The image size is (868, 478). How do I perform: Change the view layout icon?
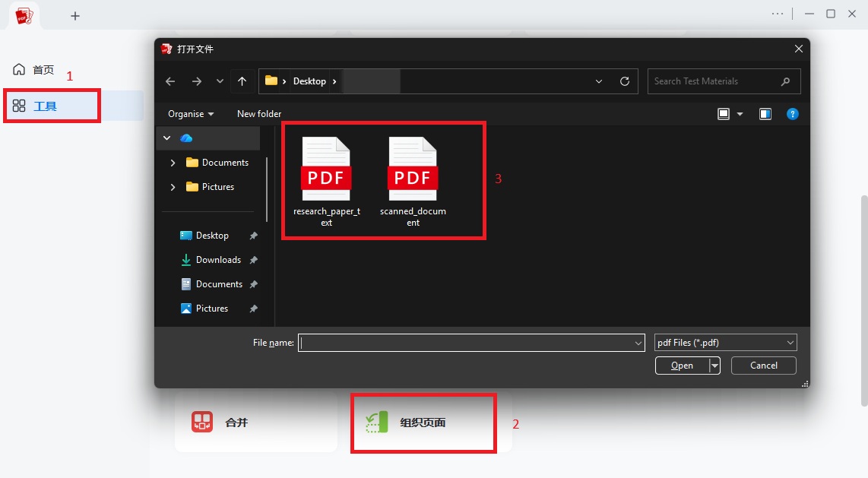click(x=724, y=114)
